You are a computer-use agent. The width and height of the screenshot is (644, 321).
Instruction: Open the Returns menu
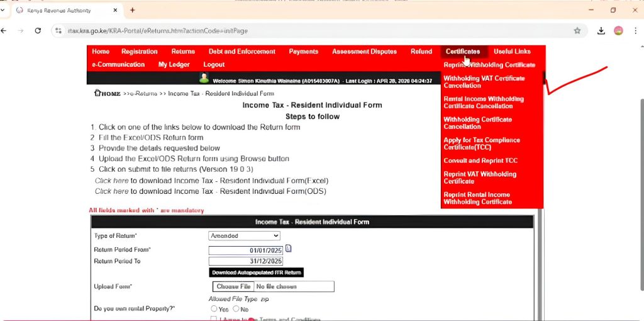[x=183, y=52]
